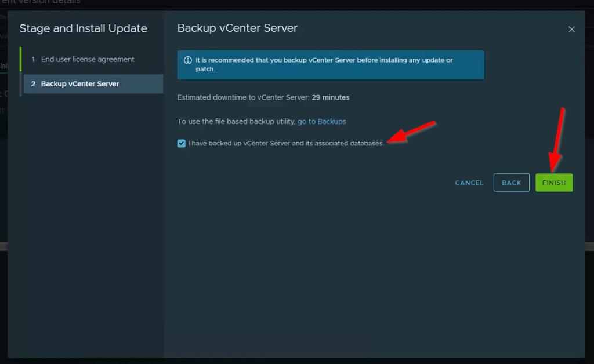Click the Stage and Install Update title
Viewport: 594px width, 364px height.
click(x=84, y=28)
